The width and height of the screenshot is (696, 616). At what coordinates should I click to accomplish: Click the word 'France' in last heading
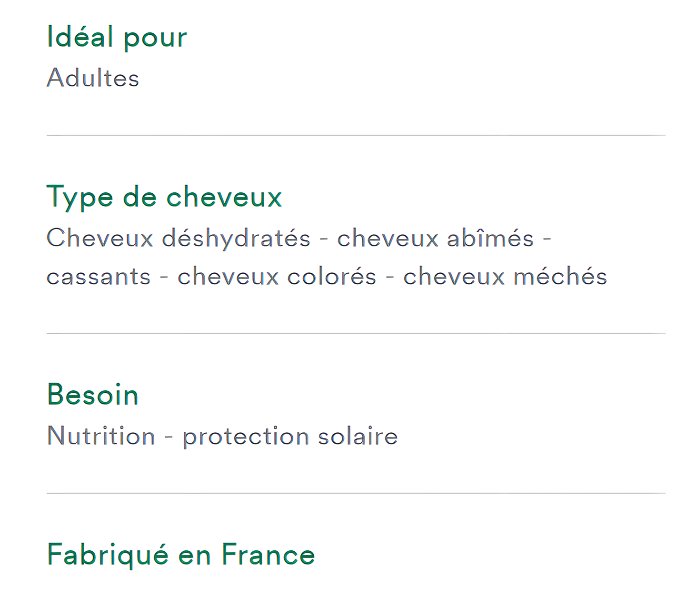(268, 555)
